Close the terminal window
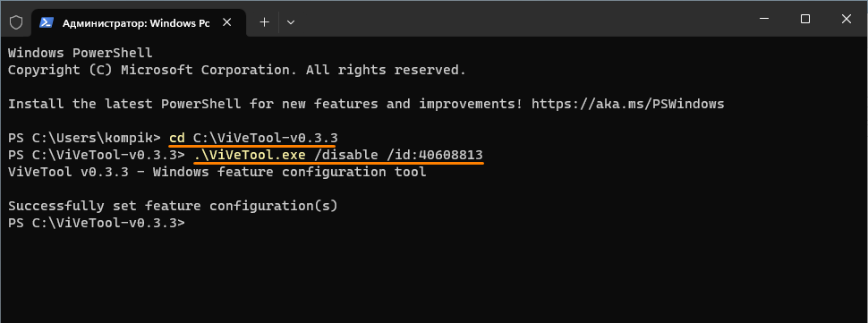868x323 pixels. (846, 19)
